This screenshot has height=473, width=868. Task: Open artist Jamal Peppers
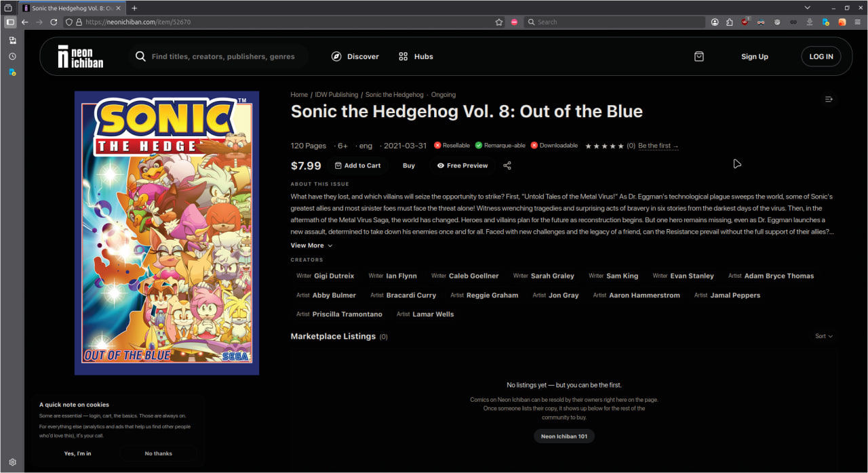coord(727,295)
